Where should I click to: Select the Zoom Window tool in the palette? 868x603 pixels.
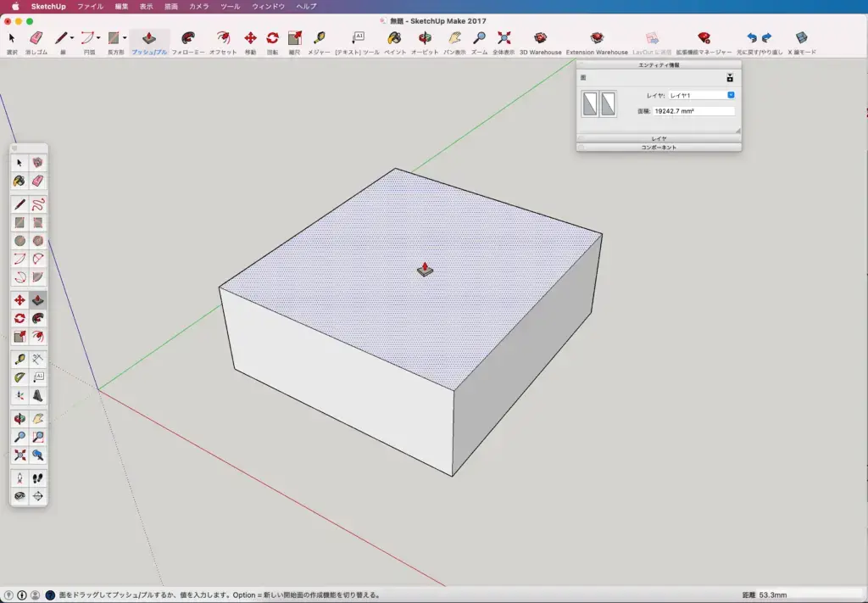coord(37,438)
